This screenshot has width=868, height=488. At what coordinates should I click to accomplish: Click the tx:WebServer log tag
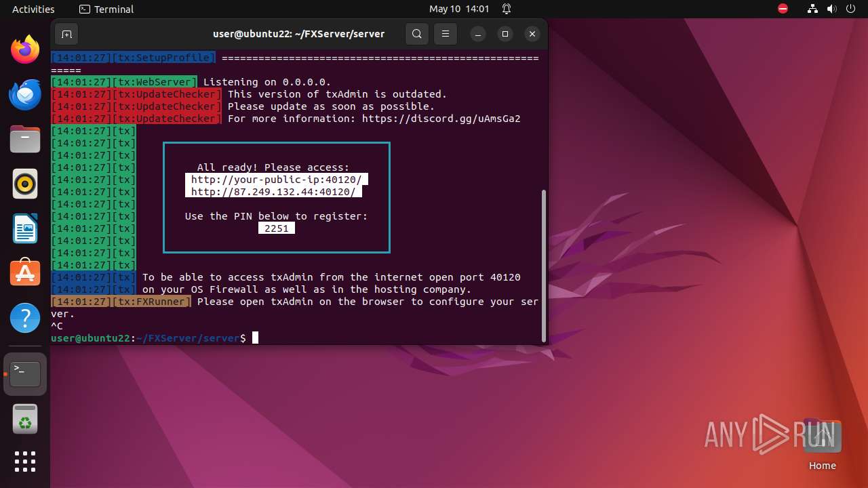coord(155,82)
